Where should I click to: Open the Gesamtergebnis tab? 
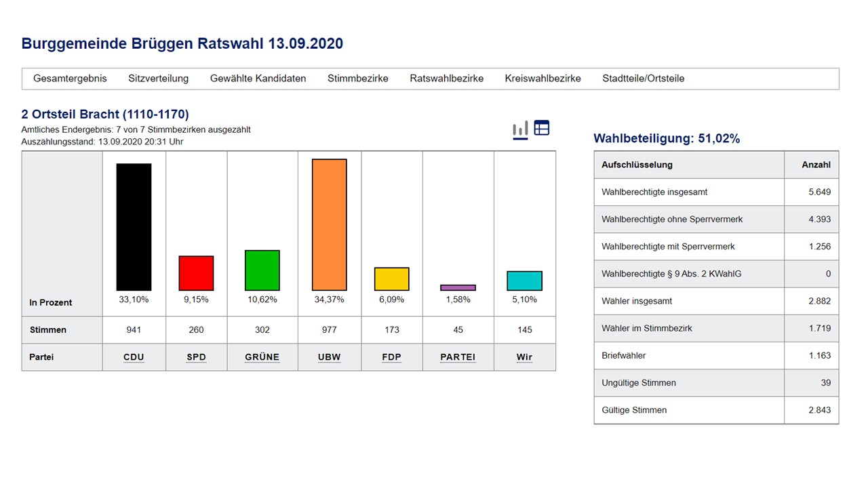tap(70, 79)
